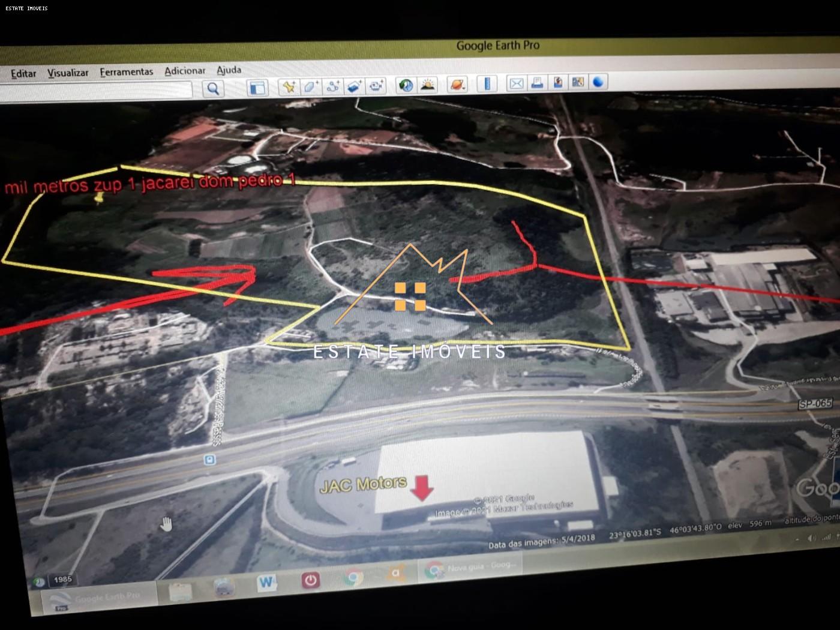
Task: Toggle the sidebar panel icon
Action: [x=257, y=88]
